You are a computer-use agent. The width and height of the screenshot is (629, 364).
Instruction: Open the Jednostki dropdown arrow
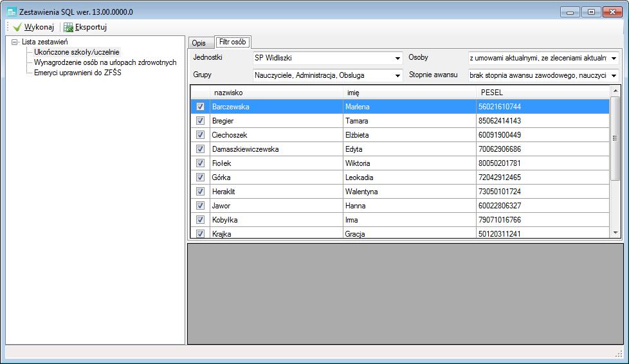(397, 58)
